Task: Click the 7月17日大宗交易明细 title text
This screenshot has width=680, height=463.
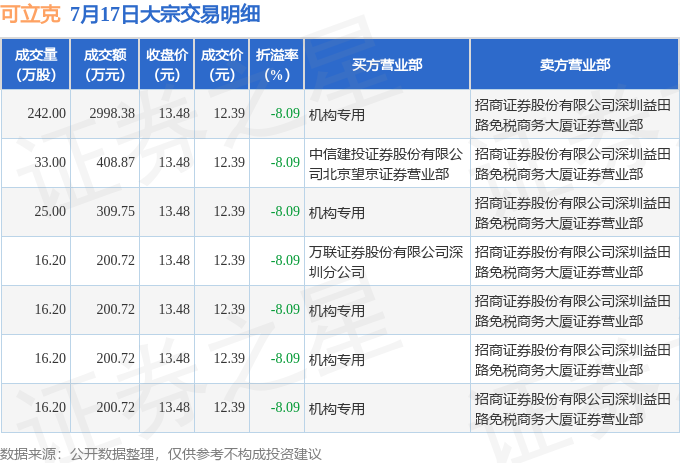Action: click(x=165, y=14)
